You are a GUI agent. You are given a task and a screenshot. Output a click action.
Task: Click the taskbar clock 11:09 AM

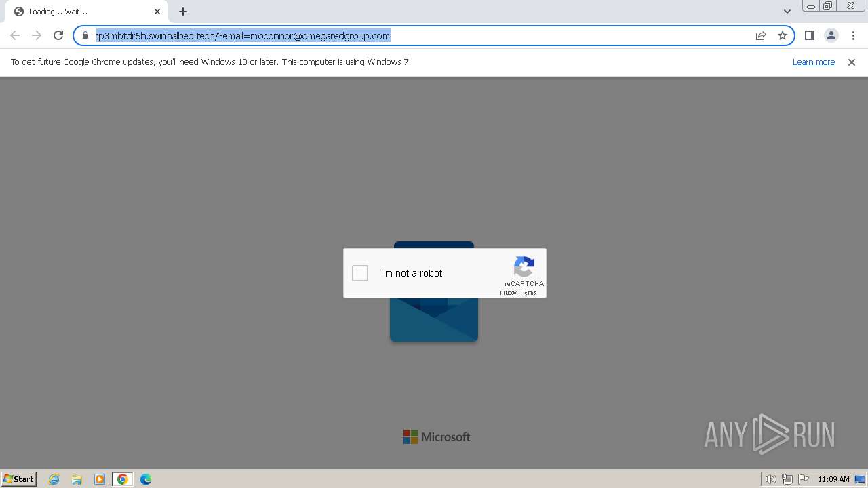click(x=833, y=479)
